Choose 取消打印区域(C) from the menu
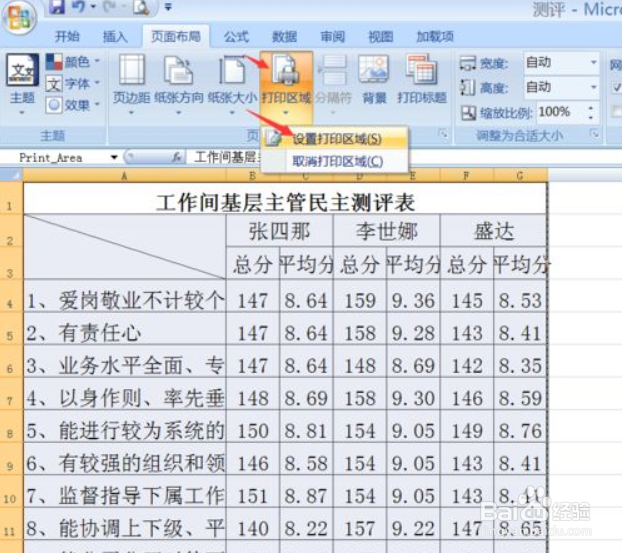626x553 pixels. point(335,161)
